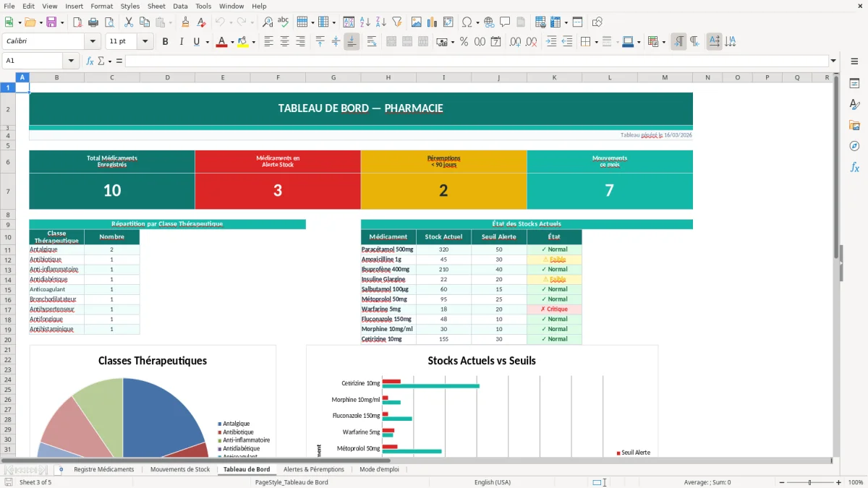Click the Add Decimal Place icon
The image size is (868, 488).
515,42
